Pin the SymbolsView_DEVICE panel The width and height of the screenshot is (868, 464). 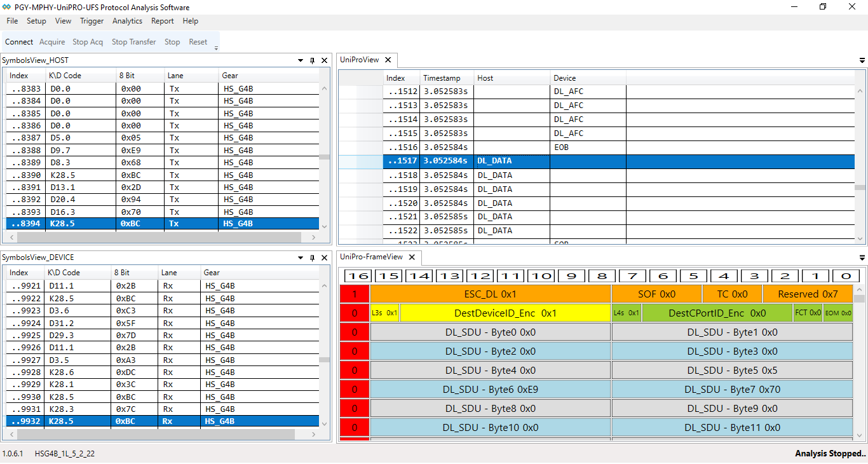pos(312,257)
